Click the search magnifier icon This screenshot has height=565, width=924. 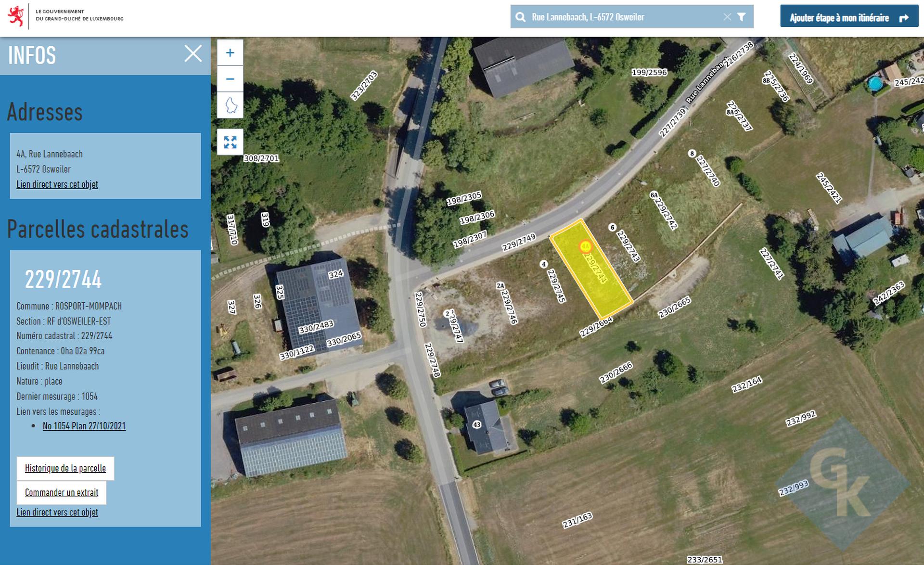click(x=520, y=17)
